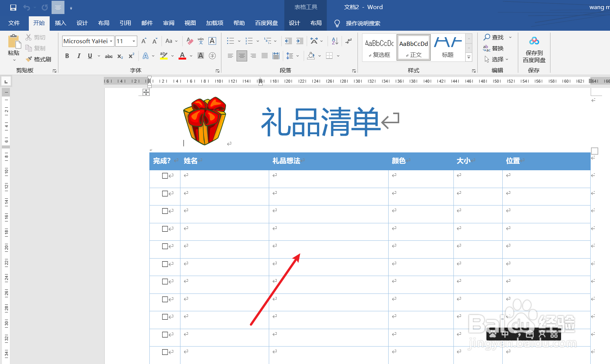Switch to the 审阅 tab
This screenshot has height=364, width=610.
pos(169,23)
